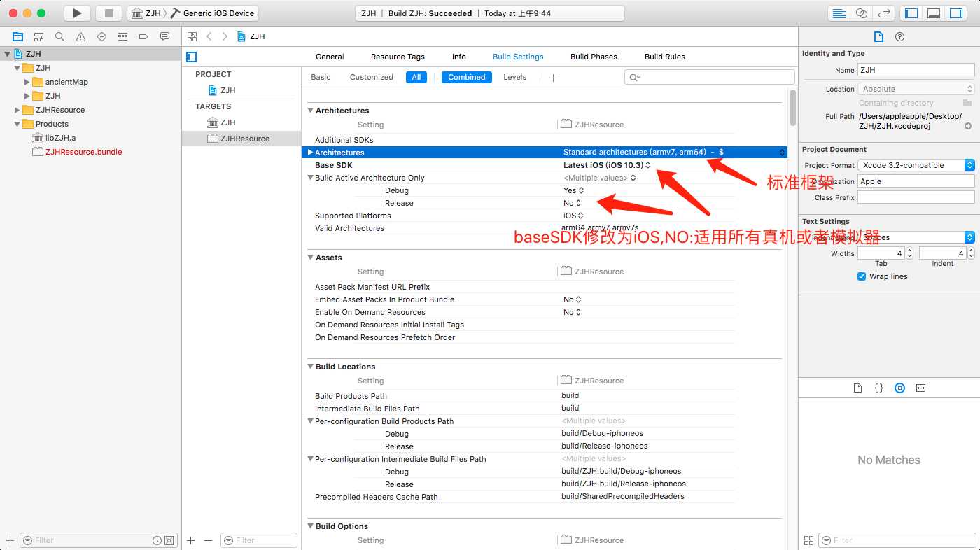Expand the ancientMap folder
This screenshot has width=980, height=550.
[27, 82]
